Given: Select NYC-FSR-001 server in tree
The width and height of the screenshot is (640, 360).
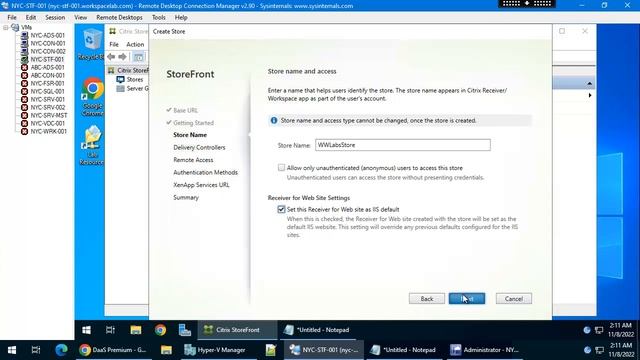Looking at the screenshot, I should click(x=47, y=83).
